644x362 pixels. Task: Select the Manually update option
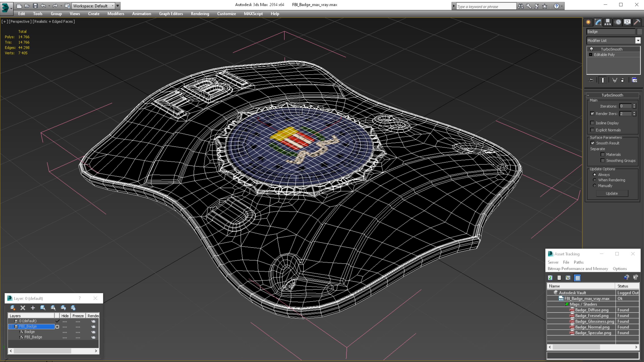[x=595, y=186]
